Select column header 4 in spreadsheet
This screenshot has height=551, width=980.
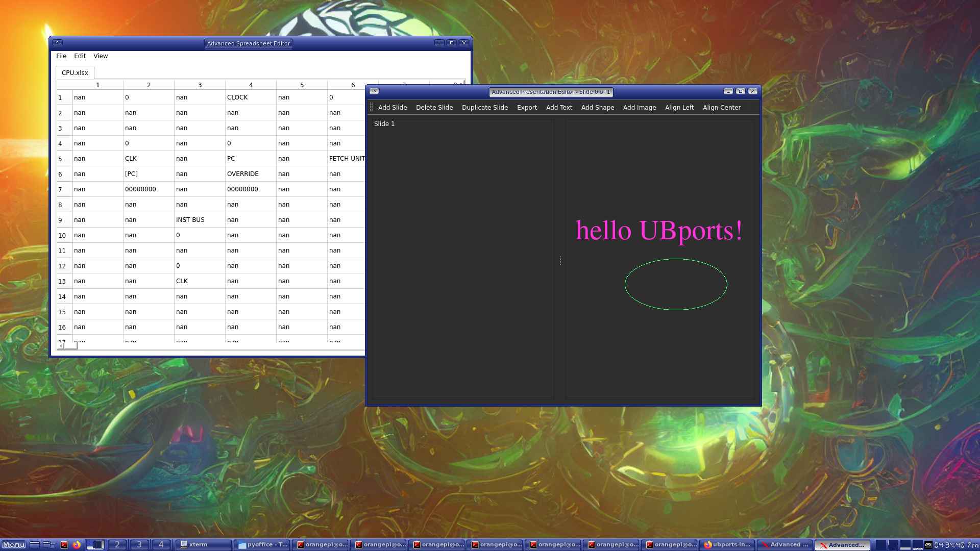(251, 85)
